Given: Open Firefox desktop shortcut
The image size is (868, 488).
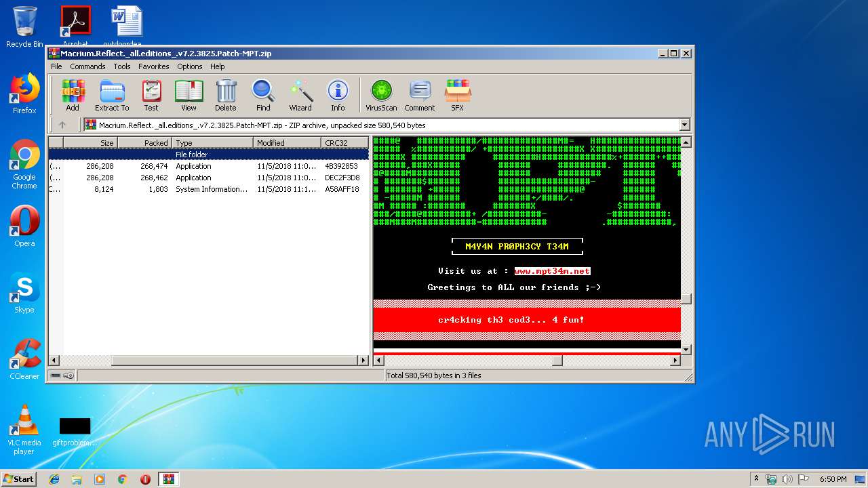Looking at the screenshot, I should point(24,94).
